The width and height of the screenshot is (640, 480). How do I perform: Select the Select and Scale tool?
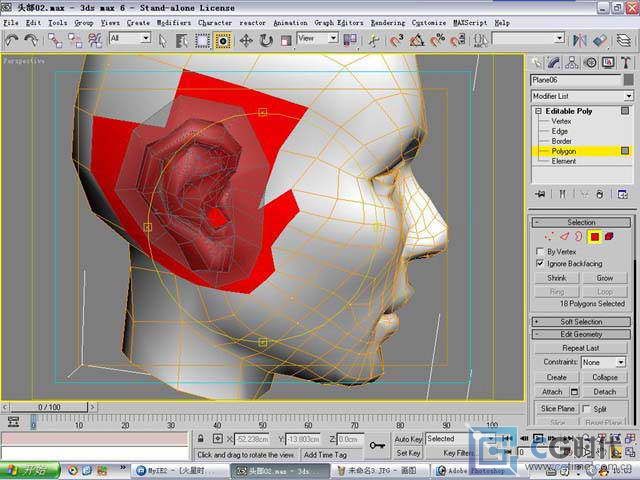286,40
